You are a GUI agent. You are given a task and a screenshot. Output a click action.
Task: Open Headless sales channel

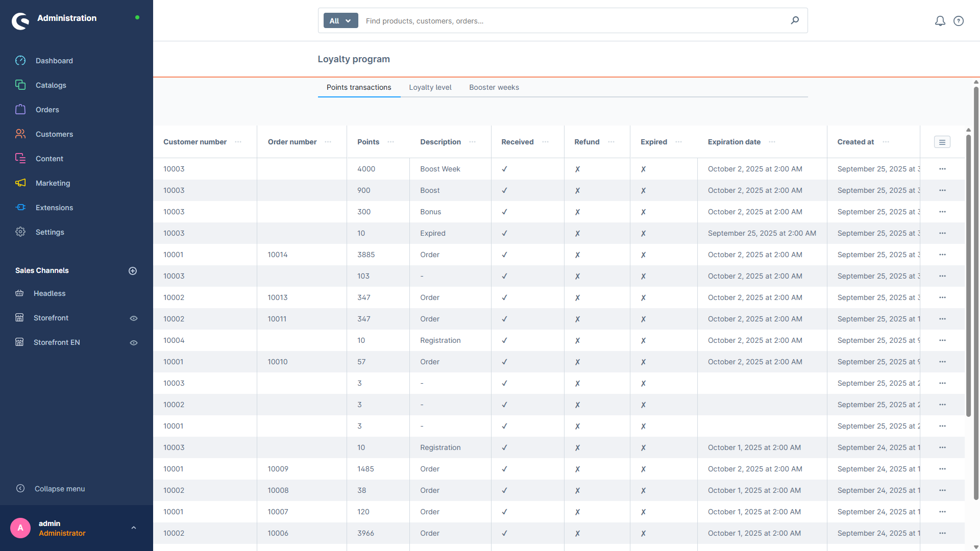pyautogui.click(x=50, y=293)
